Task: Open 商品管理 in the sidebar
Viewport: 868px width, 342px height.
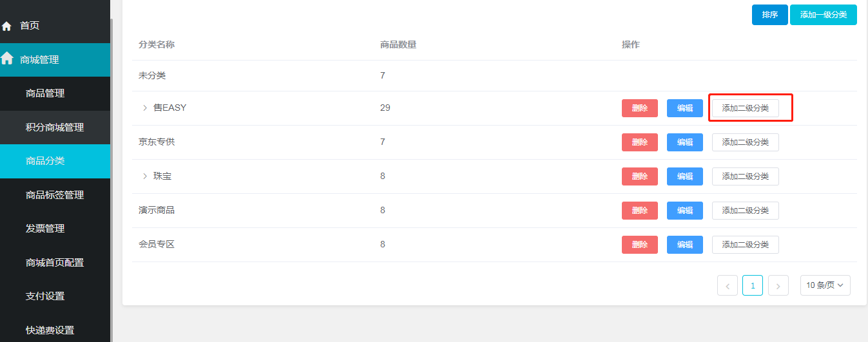Action: [x=45, y=93]
